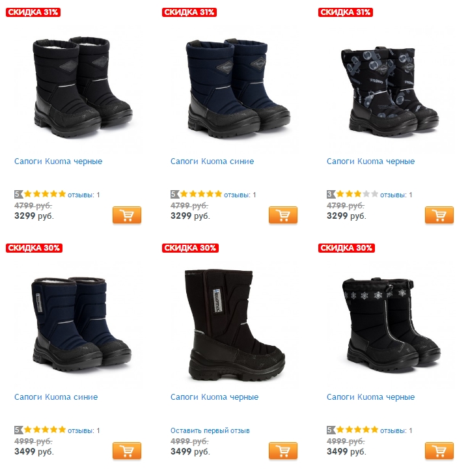Viewport: 468px width, 476px height.
Task: Click 'СКИДКА 31%' badge on first product
Action: 33,12
